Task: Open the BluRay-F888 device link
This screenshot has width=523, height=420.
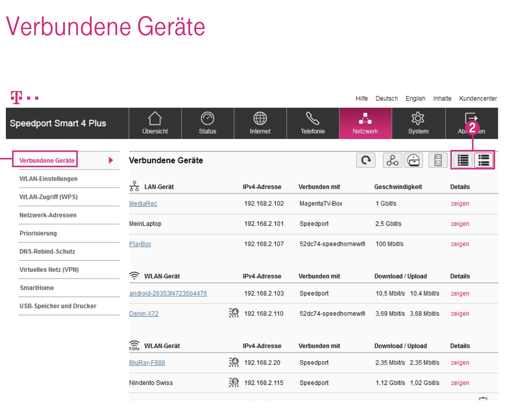Action: (147, 363)
